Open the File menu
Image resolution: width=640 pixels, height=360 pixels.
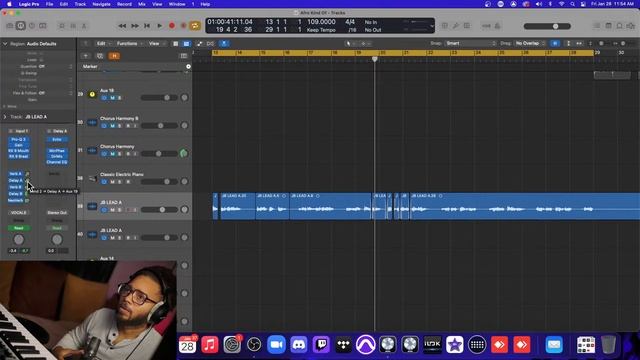(49, 4)
